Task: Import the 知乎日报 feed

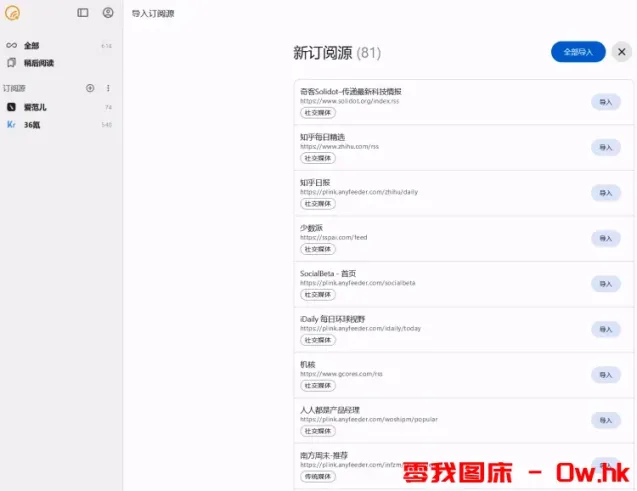Action: coord(605,193)
